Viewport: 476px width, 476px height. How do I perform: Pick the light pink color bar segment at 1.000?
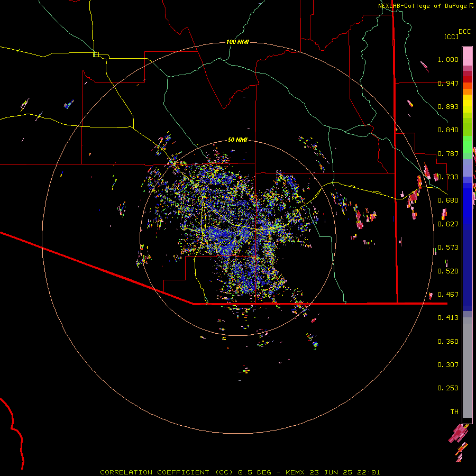(x=467, y=57)
